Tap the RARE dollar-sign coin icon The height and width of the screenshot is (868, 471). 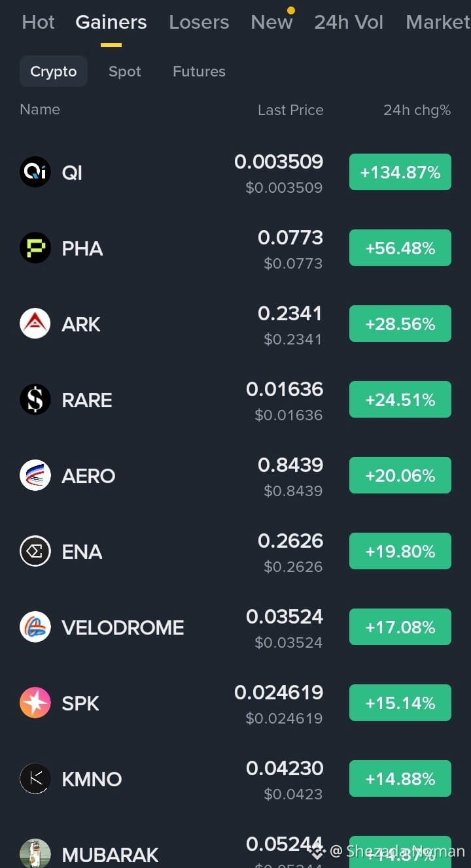tap(35, 399)
